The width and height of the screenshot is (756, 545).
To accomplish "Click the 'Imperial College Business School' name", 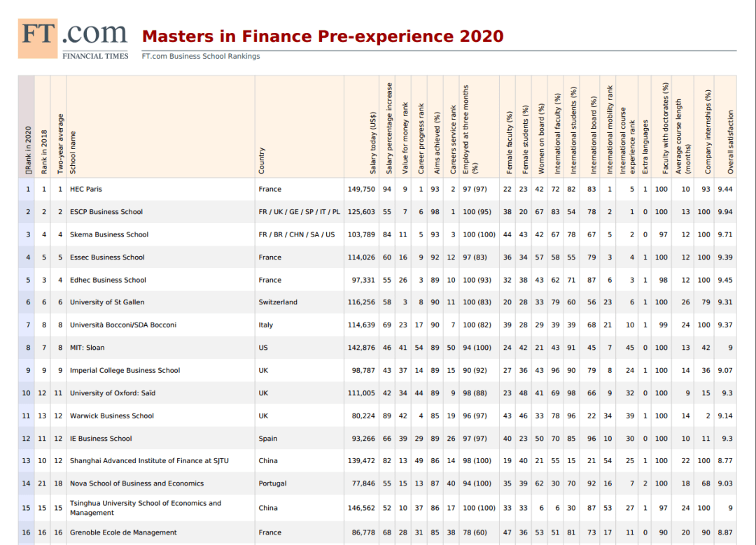I will (125, 370).
